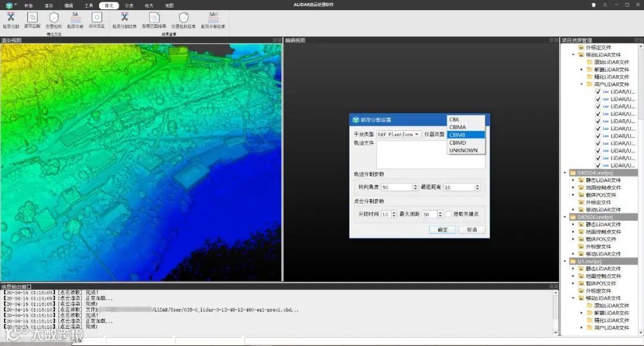
Task: Click inside the 轨迹文件 text area
Action: pos(431,155)
